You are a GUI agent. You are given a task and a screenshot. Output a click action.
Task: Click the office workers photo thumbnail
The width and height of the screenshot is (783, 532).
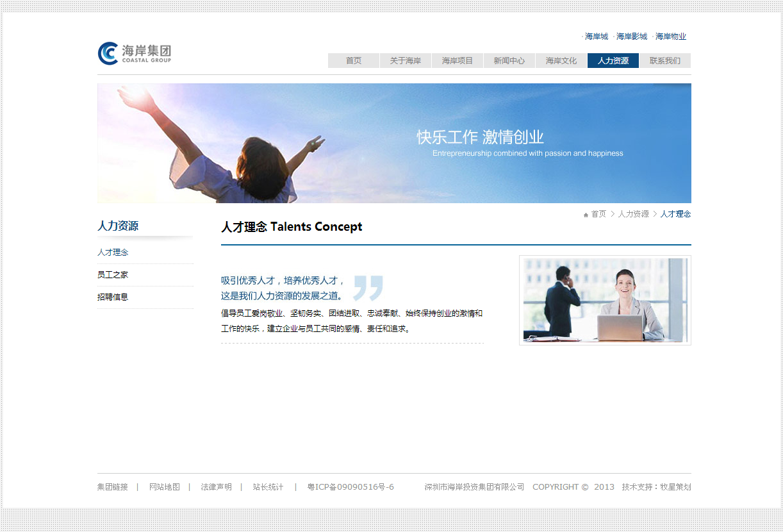605,300
